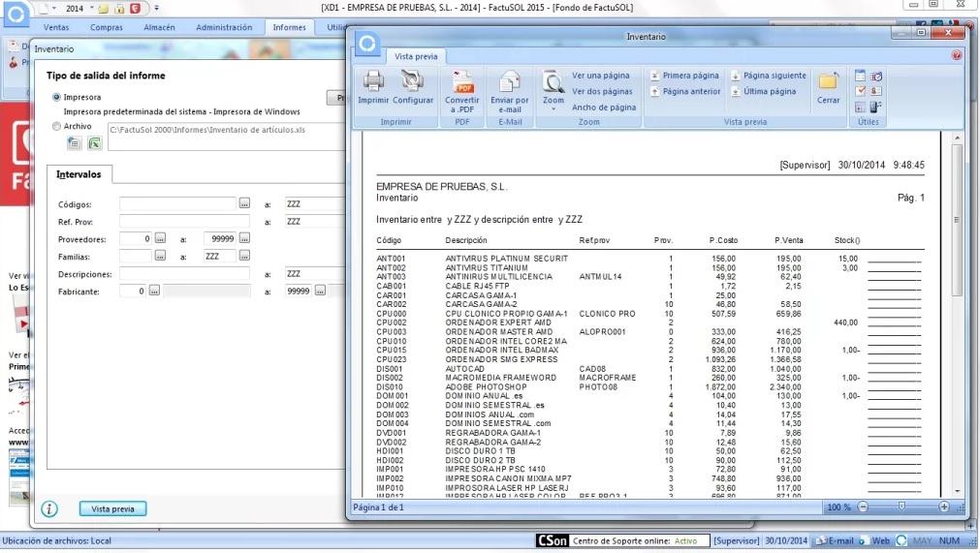This screenshot has width=980, height=553.
Task: Open the Administración menu tab
Action: coord(224,27)
